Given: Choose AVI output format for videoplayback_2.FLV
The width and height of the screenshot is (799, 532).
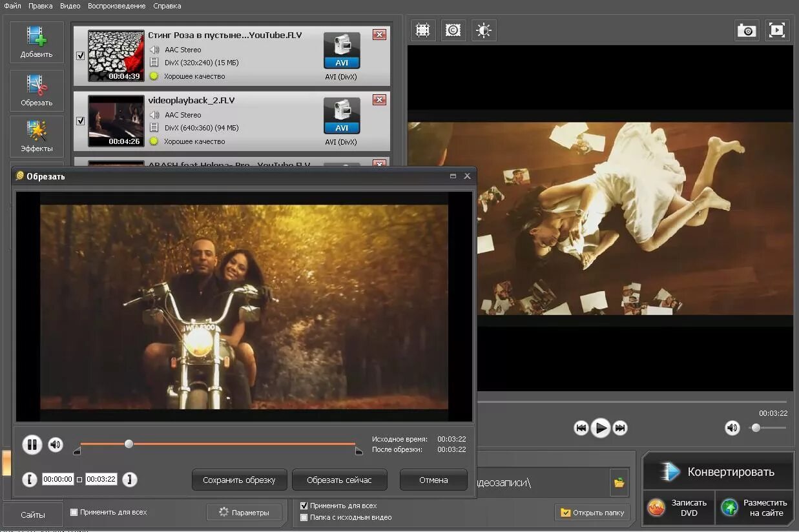Looking at the screenshot, I should click(342, 116).
